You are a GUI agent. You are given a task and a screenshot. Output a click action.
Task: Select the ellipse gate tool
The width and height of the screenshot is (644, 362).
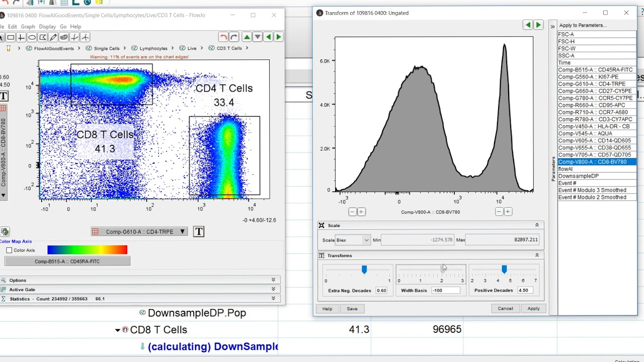coord(32,37)
